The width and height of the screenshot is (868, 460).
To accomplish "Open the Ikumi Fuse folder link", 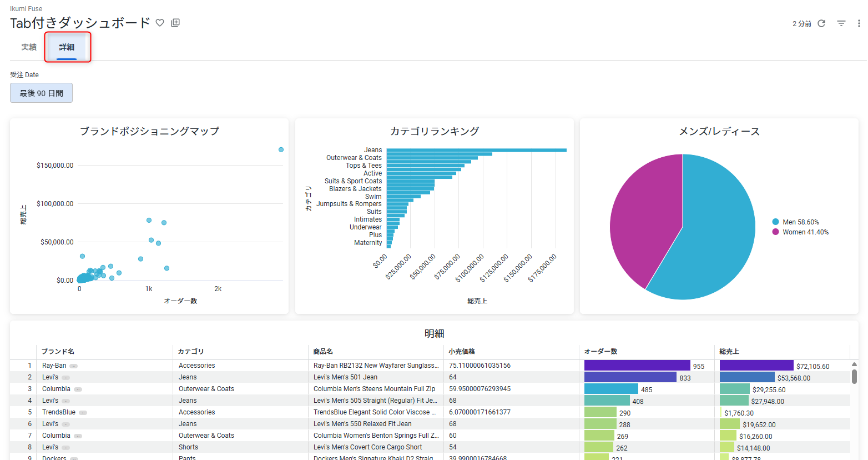I will tap(27, 8).
